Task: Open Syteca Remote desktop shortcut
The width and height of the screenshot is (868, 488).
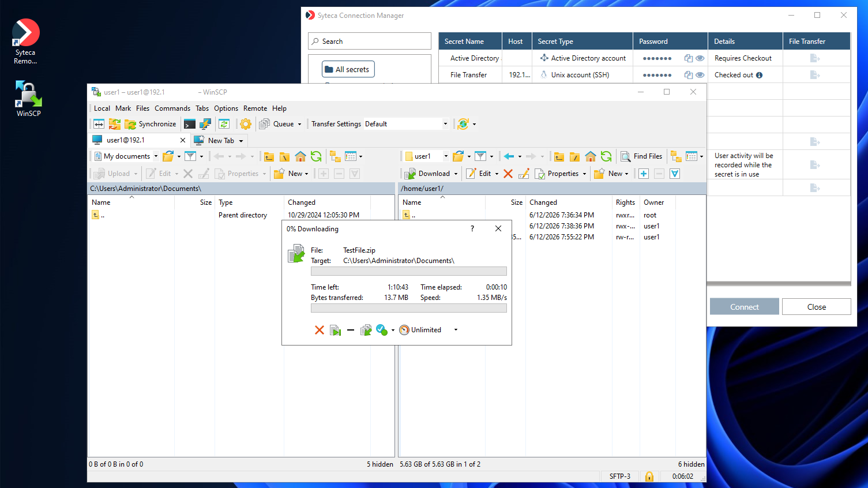Action: click(25, 42)
